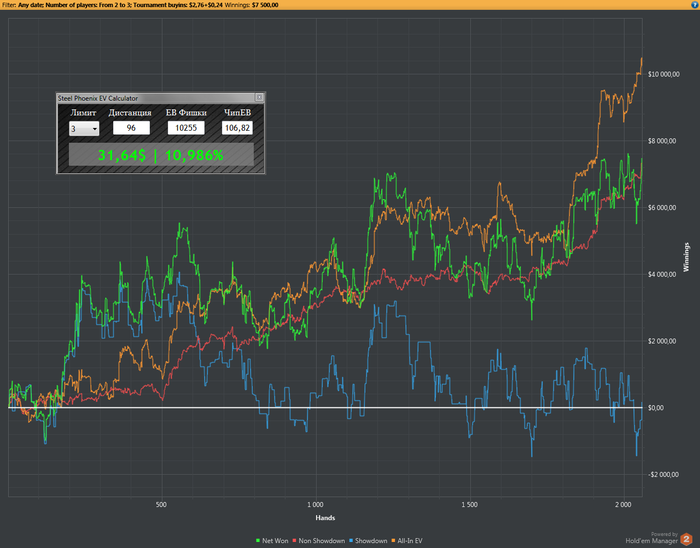Click the $10 000,00 axis label
The width and height of the screenshot is (700, 548).
click(664, 74)
